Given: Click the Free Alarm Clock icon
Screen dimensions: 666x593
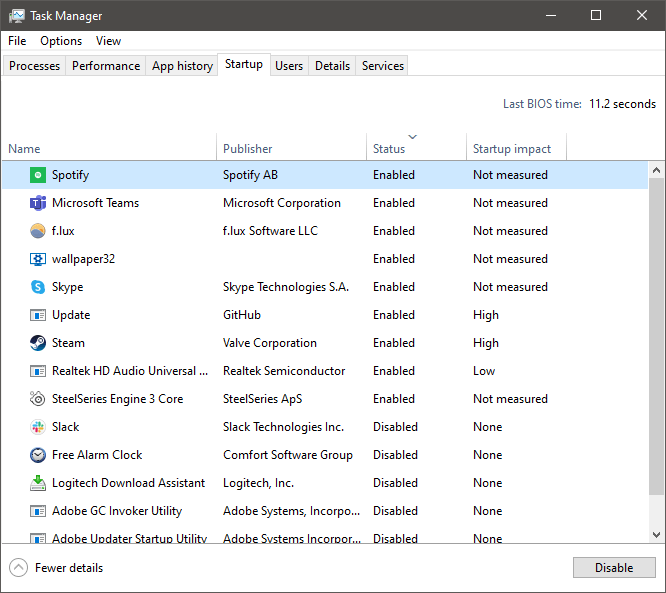Looking at the screenshot, I should pyautogui.click(x=37, y=455).
